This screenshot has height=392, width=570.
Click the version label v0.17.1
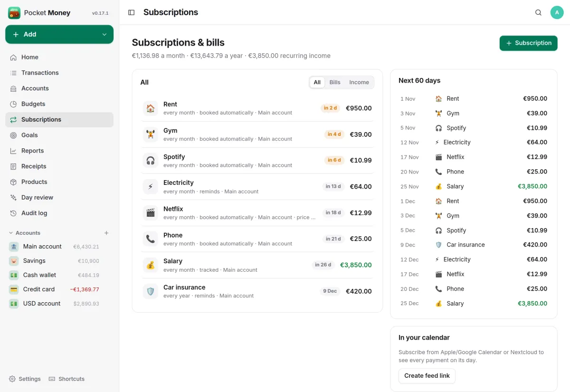100,13
